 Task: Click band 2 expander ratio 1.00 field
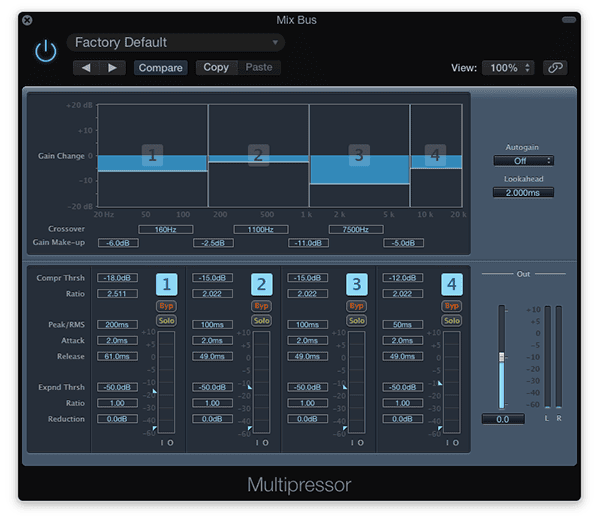(x=212, y=403)
